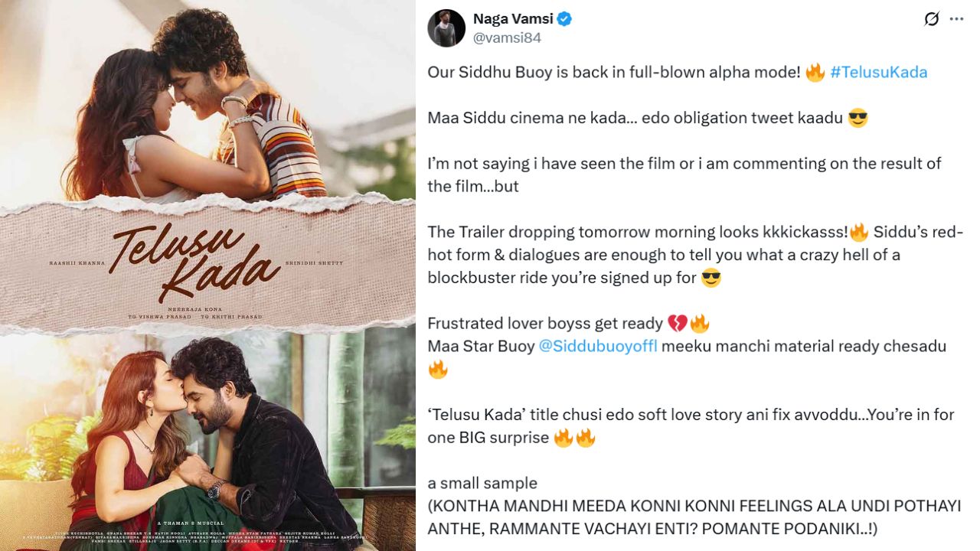Click the sunglasses emoji after signed up for
980x551 pixels.
click(711, 278)
